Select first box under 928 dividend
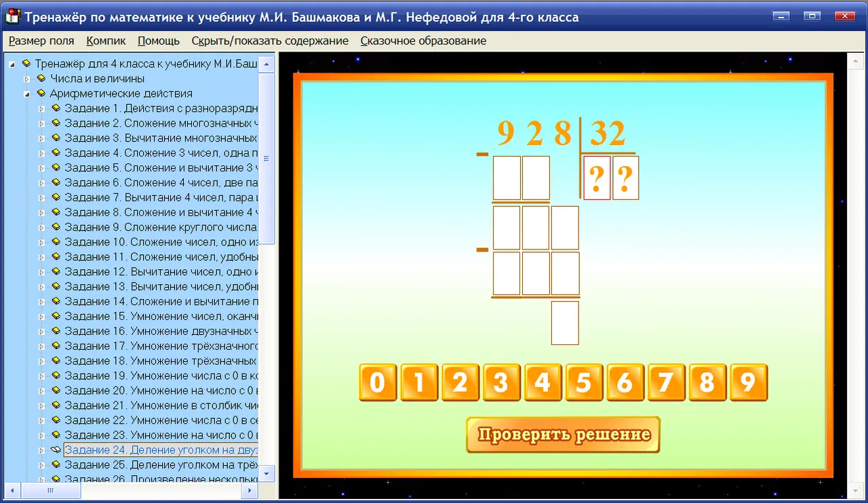The width and height of the screenshot is (868, 503). pos(507,178)
